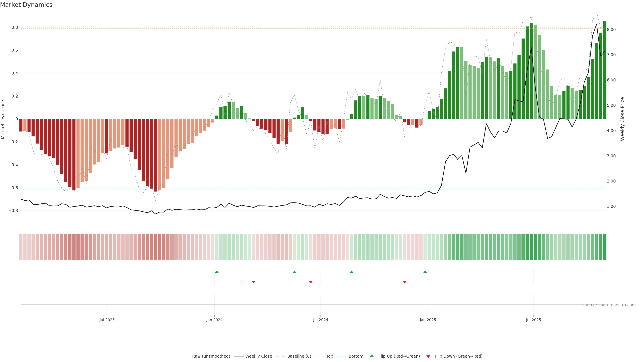Click the Flip Up legend triangle icon
The width and height of the screenshot is (644, 362).
372,356
